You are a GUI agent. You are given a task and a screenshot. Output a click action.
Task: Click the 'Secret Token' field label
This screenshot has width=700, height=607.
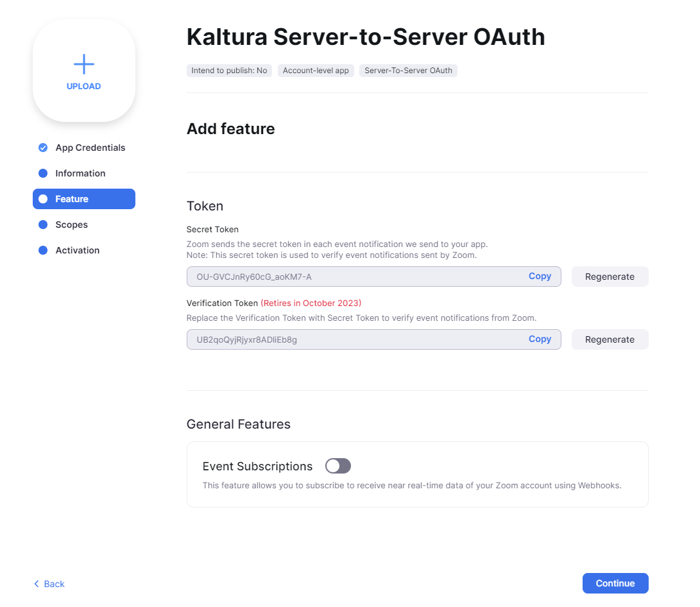pyautogui.click(x=212, y=230)
